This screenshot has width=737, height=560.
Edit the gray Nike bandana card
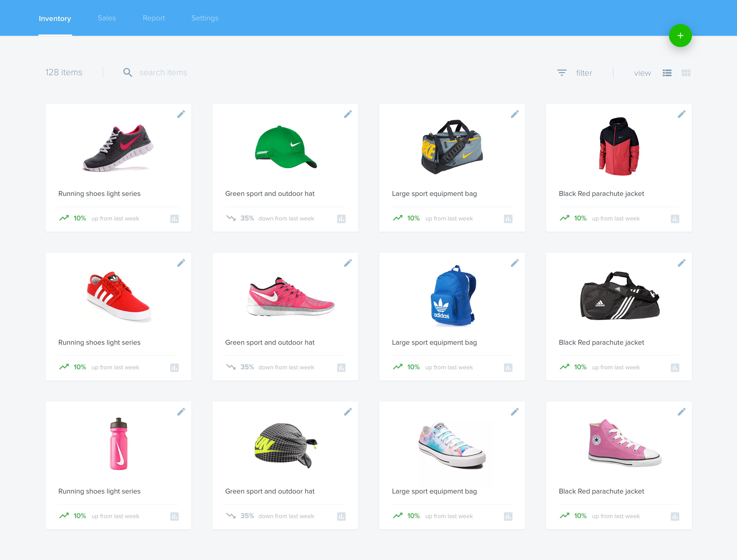point(348,412)
